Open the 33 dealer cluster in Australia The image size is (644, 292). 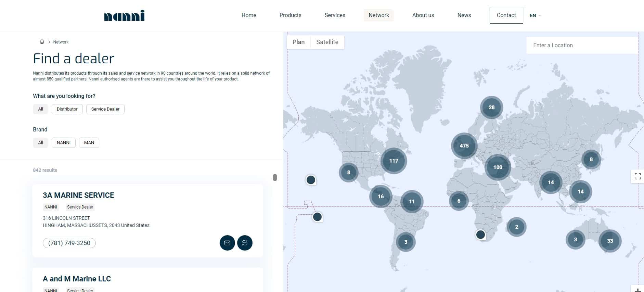tap(610, 241)
